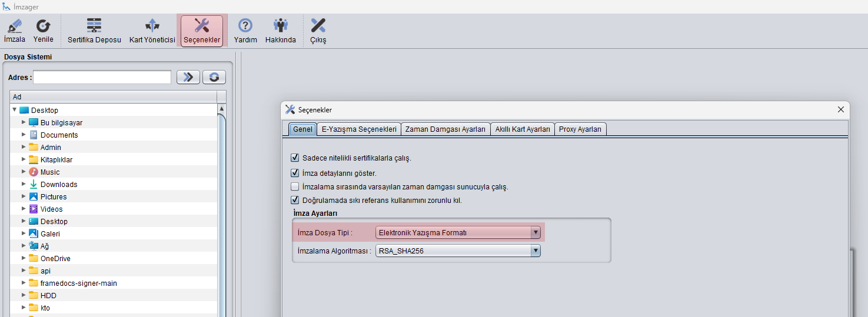Viewport: 868px width, 317px height.
Task: Select the Akıllı Kart Ayarları tab
Action: point(522,129)
